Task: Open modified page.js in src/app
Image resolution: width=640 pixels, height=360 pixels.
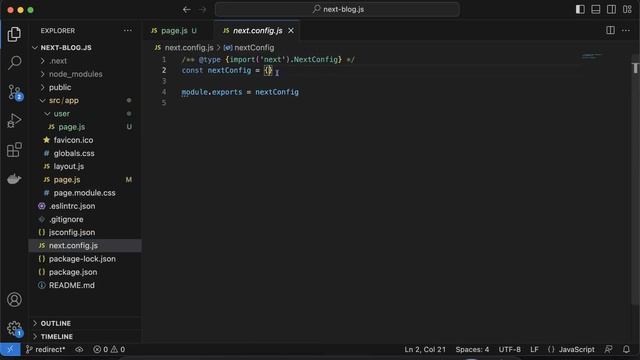Action: pyautogui.click(x=85, y=180)
